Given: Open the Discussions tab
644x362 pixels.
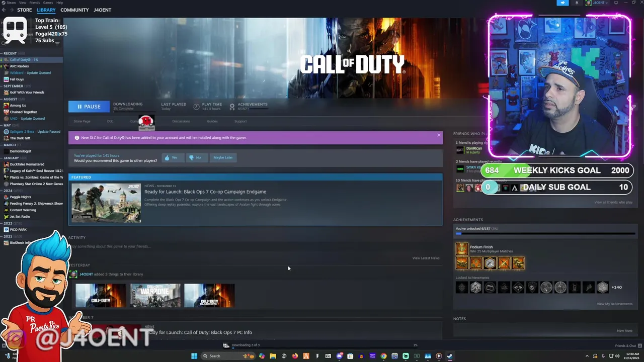Looking at the screenshot, I should (x=181, y=121).
